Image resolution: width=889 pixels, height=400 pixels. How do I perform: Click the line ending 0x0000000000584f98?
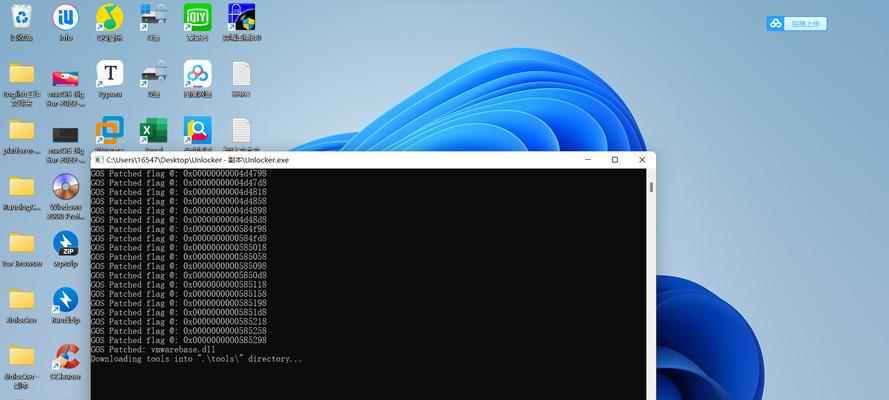click(x=179, y=229)
